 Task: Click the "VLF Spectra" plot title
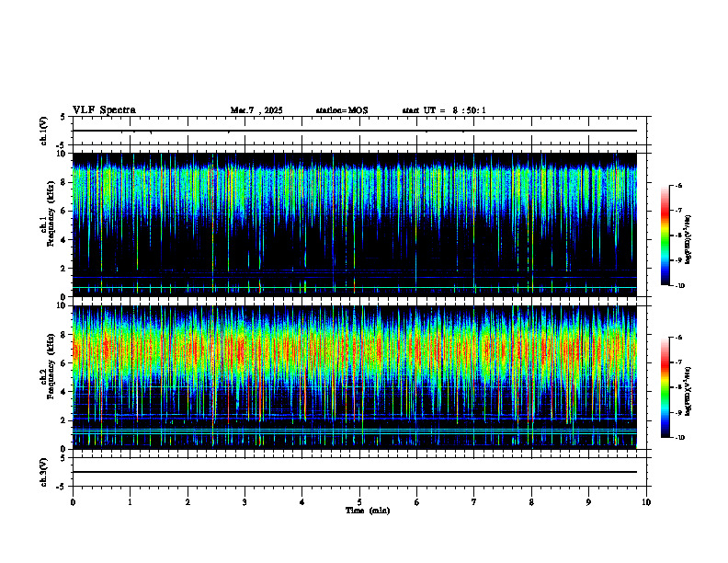(x=104, y=110)
